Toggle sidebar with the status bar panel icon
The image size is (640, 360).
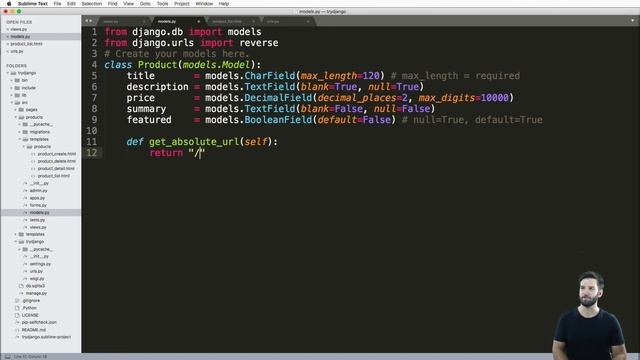[7, 357]
